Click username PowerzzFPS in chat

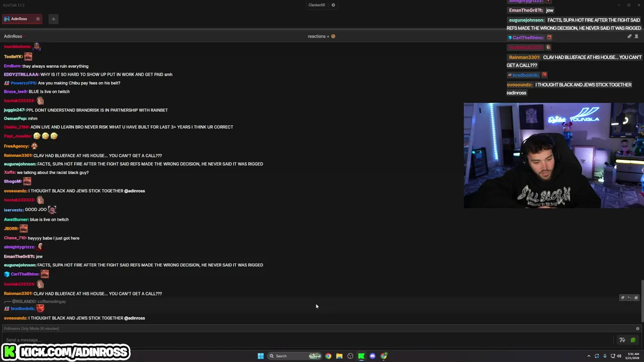pos(23,83)
